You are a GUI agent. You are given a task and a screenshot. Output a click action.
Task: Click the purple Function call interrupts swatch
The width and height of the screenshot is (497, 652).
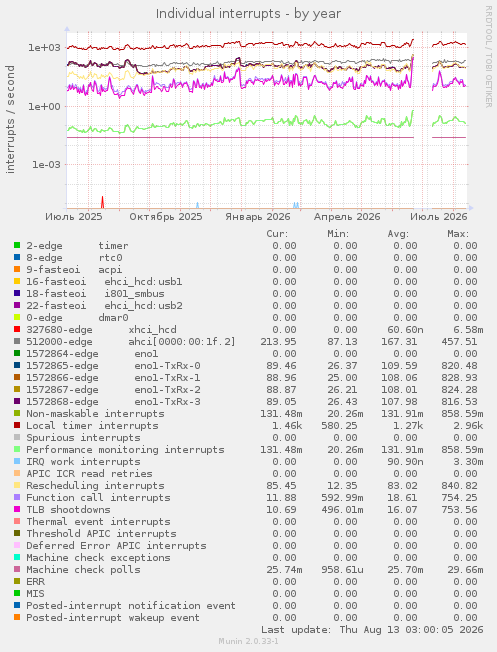click(17, 497)
